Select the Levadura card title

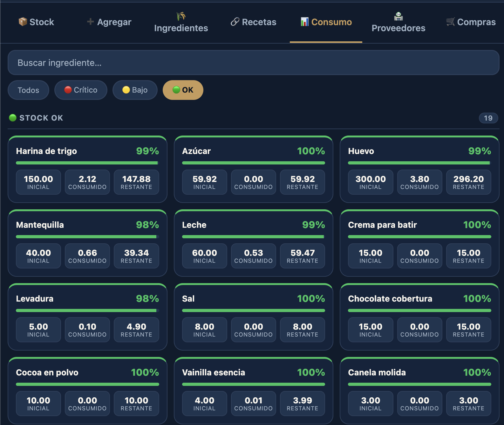[x=35, y=299]
